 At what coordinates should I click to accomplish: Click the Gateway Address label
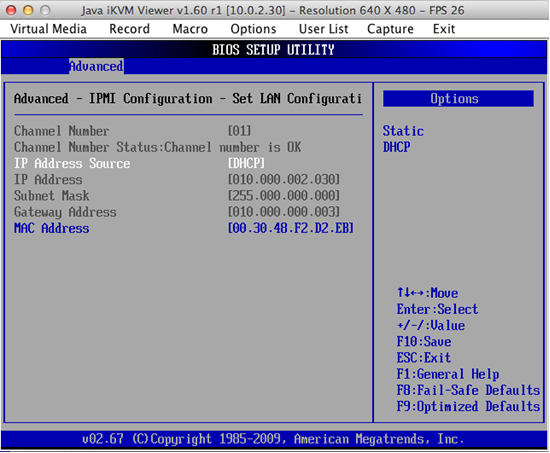click(65, 212)
